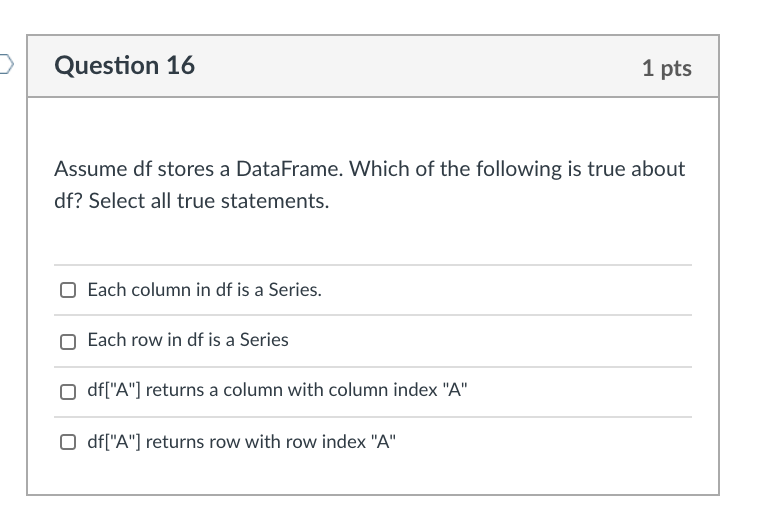Check "Each column in df is a Series." checkbox
This screenshot has width=758, height=506.
(x=68, y=291)
